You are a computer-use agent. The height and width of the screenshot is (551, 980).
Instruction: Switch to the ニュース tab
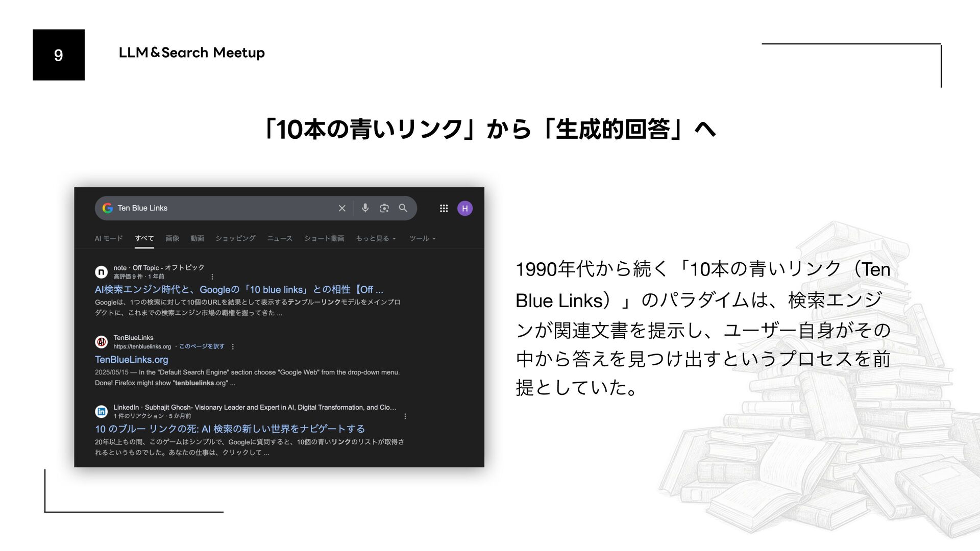[280, 238]
